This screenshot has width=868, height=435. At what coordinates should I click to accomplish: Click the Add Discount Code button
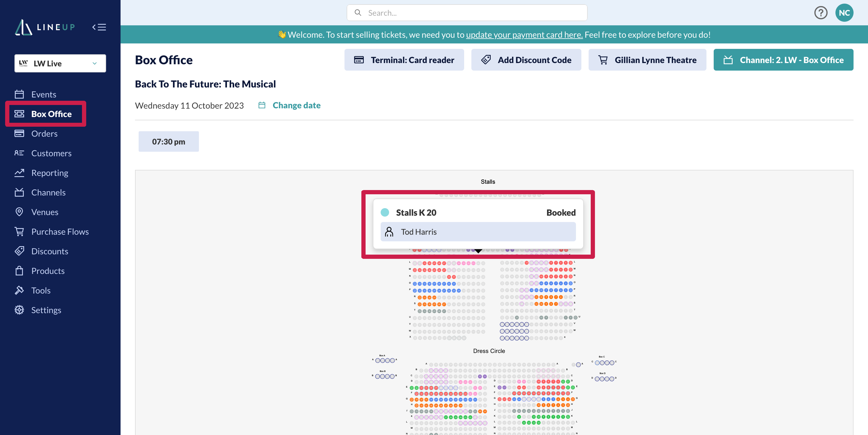click(526, 60)
